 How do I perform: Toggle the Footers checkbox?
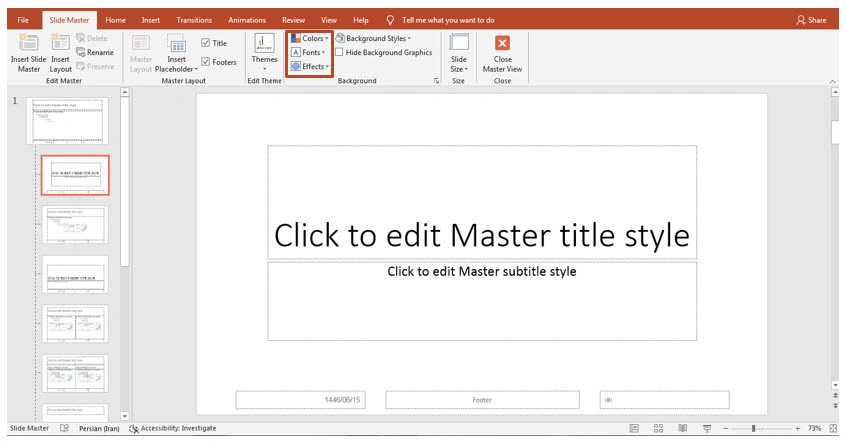(206, 62)
